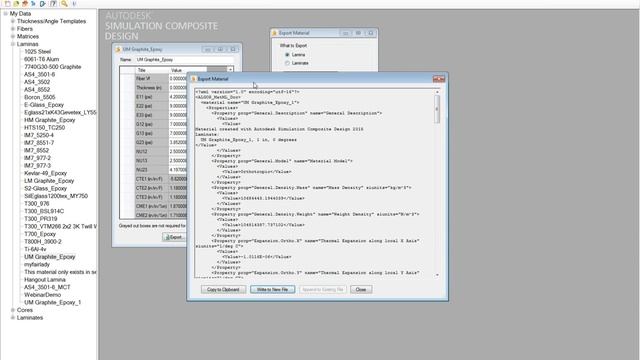Click the UM Graphite_Epoxy window title icon
Screen dimensions: 640x360
[x=118, y=49]
